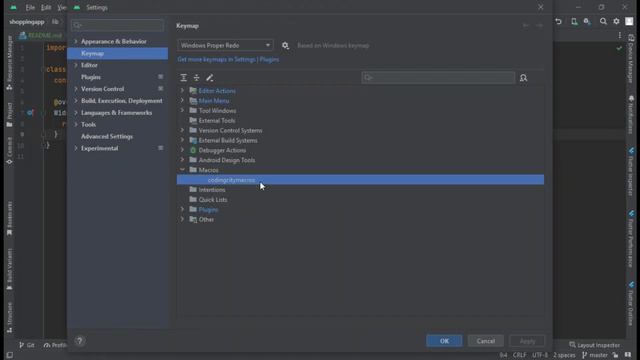Click the Plugins link beside Settings link
The height and width of the screenshot is (360, 640).
269,59
